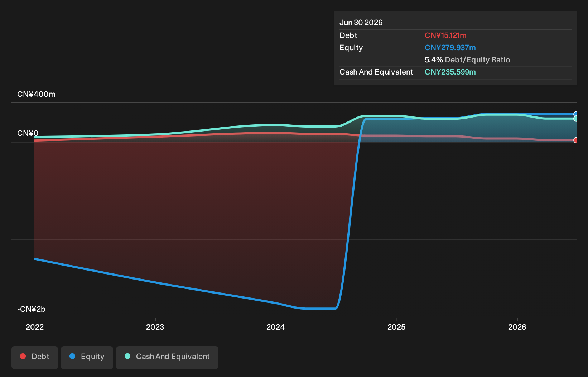
Task: Click the Debt row label in tooltip
Action: (x=348, y=35)
